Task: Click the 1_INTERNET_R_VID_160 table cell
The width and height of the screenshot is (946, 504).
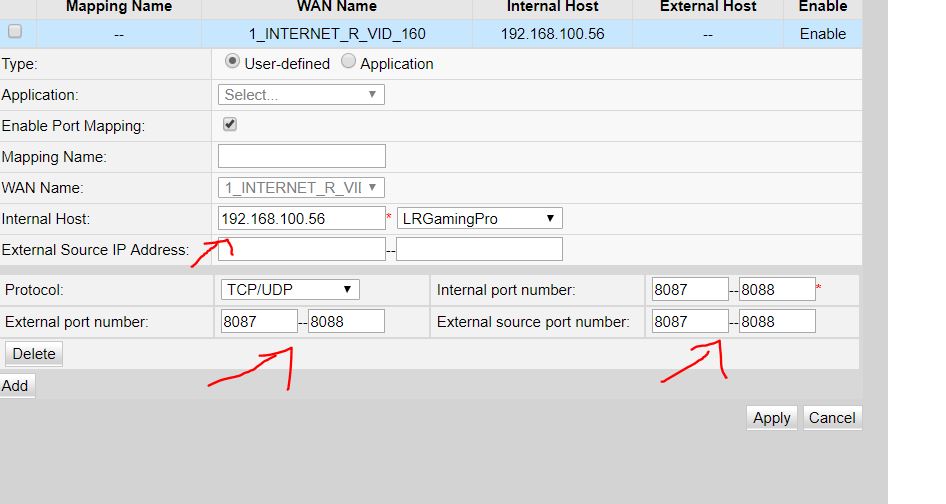Action: point(337,34)
